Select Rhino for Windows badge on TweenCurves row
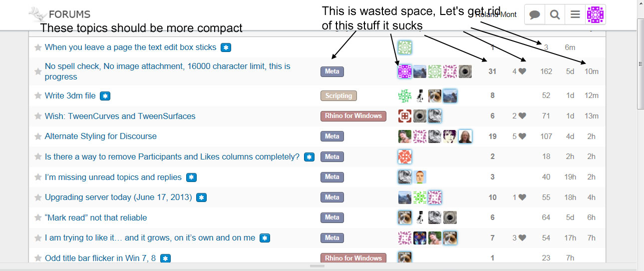Image resolution: width=644 pixels, height=271 pixels. tap(353, 116)
